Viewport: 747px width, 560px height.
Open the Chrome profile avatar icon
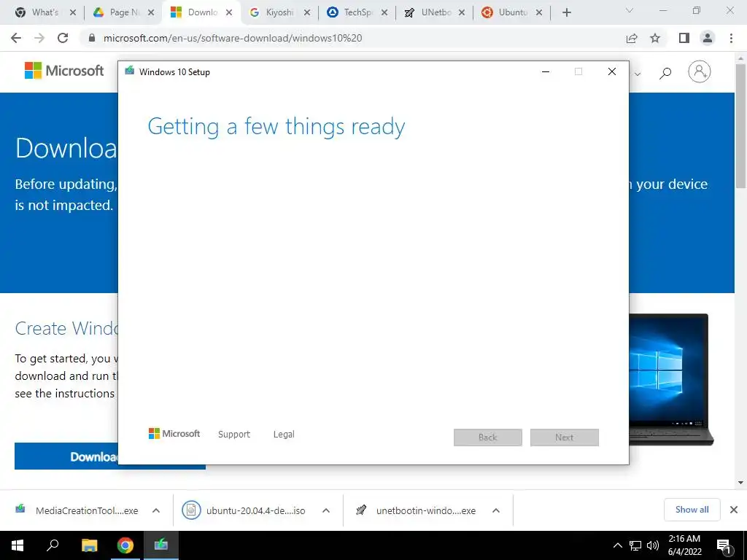click(708, 38)
